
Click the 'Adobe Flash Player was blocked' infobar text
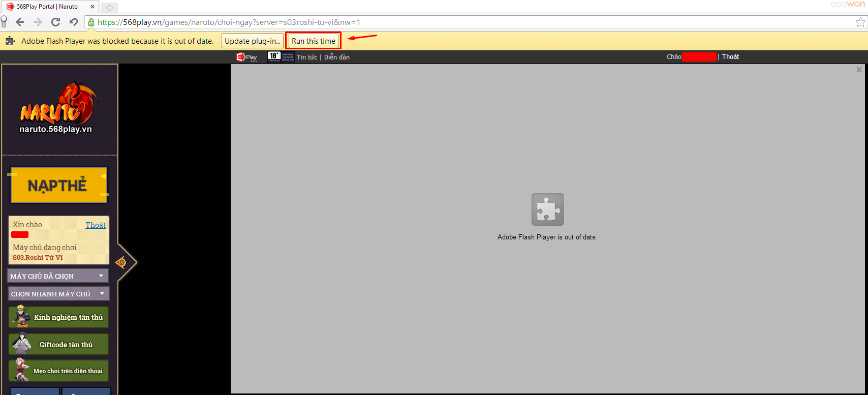[x=117, y=41]
